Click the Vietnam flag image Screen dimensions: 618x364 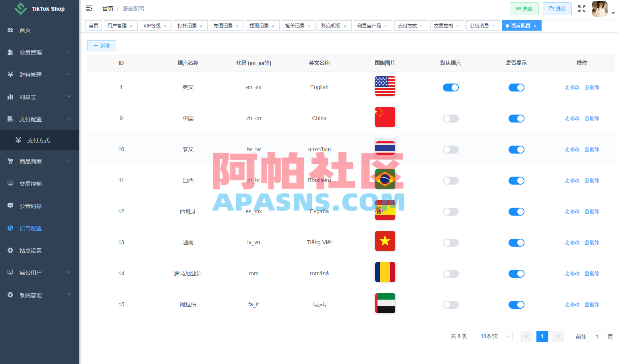(x=385, y=241)
